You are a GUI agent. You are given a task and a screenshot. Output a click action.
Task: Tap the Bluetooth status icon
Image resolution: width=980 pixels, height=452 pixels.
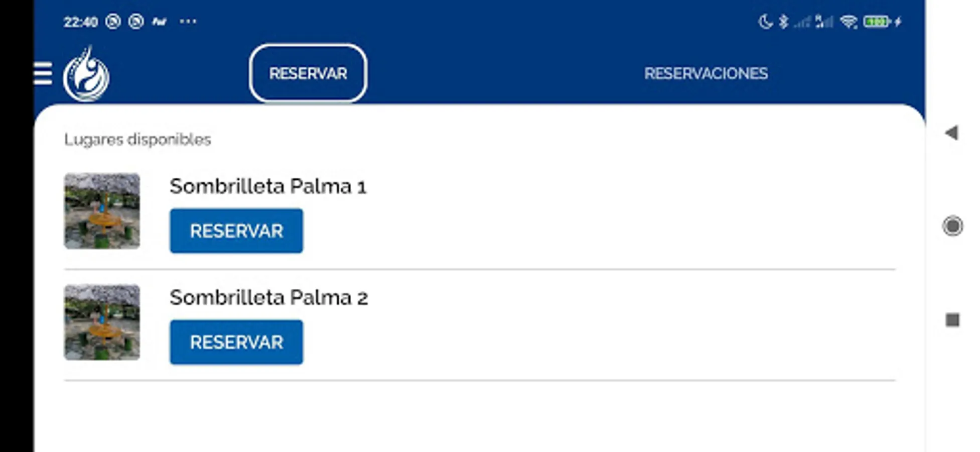[783, 22]
